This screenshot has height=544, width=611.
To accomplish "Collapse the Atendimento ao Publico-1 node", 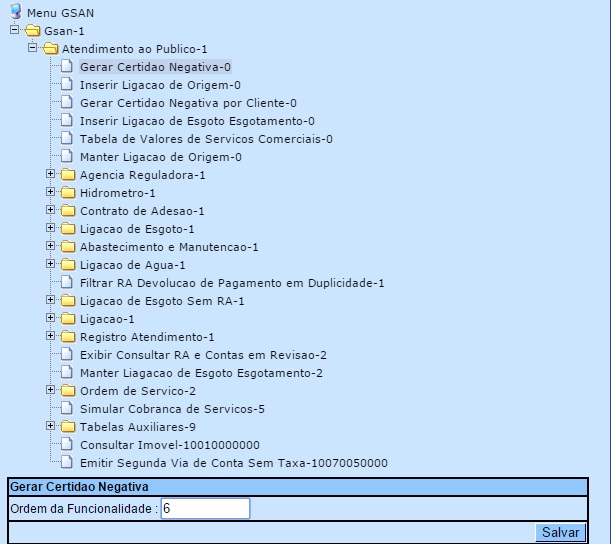I will [33, 48].
